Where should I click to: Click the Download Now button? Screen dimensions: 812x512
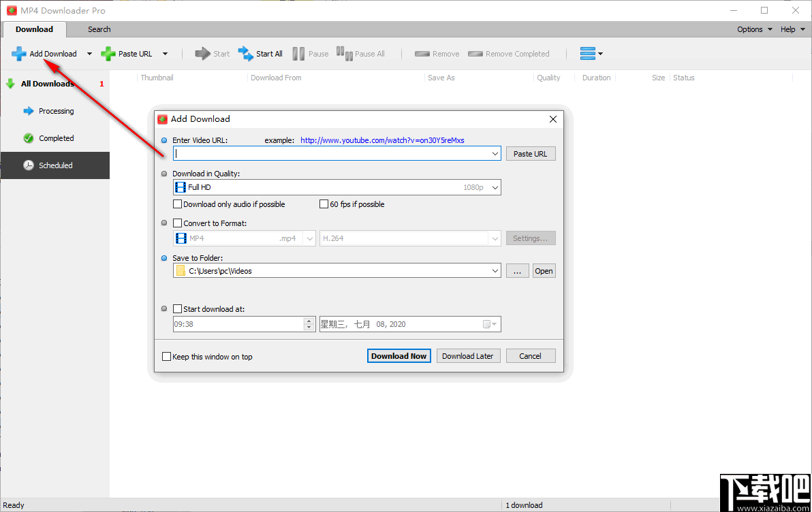pos(399,355)
